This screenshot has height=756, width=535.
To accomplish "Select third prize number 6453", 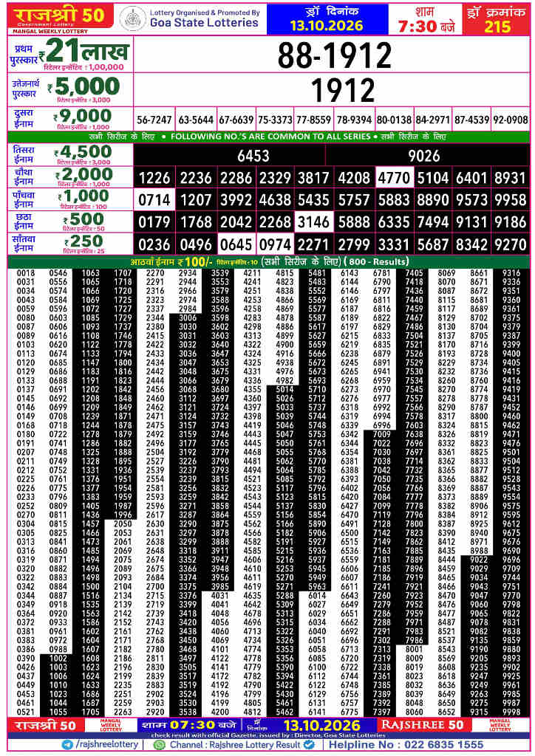I will pyautogui.click(x=253, y=156).
